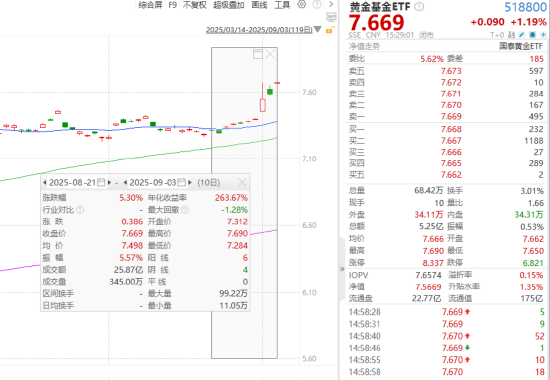Open the 工具 menu

click(x=282, y=5)
